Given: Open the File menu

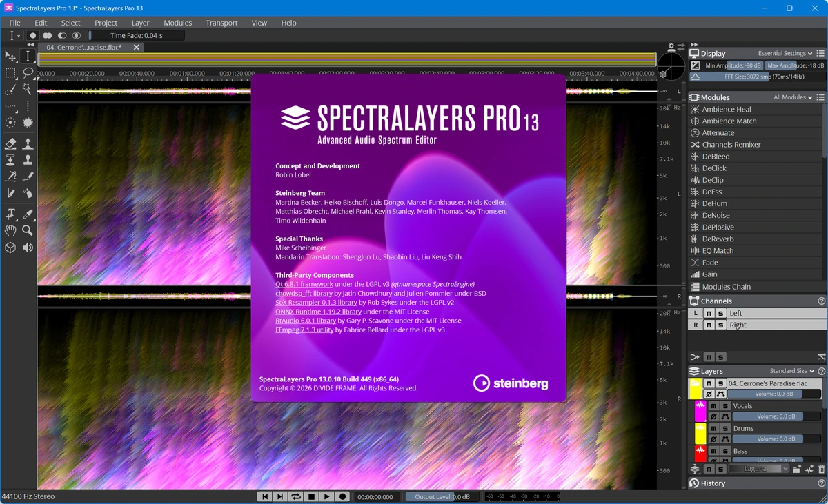Looking at the screenshot, I should click(x=15, y=23).
